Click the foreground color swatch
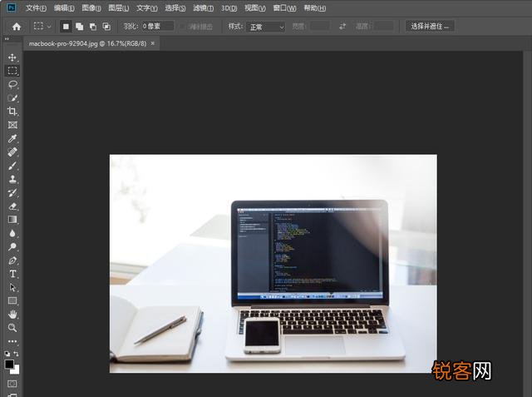Image resolution: width=532 pixels, height=397 pixels. [9, 365]
